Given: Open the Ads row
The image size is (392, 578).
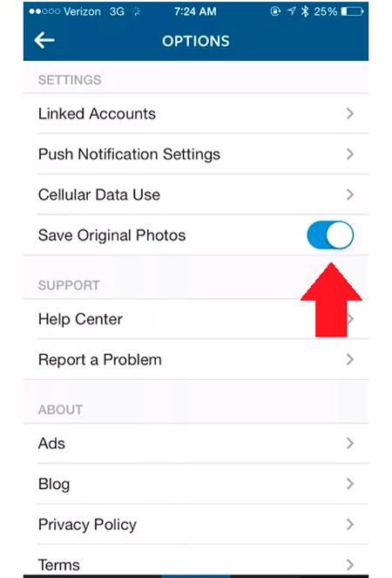Looking at the screenshot, I should (196, 443).
